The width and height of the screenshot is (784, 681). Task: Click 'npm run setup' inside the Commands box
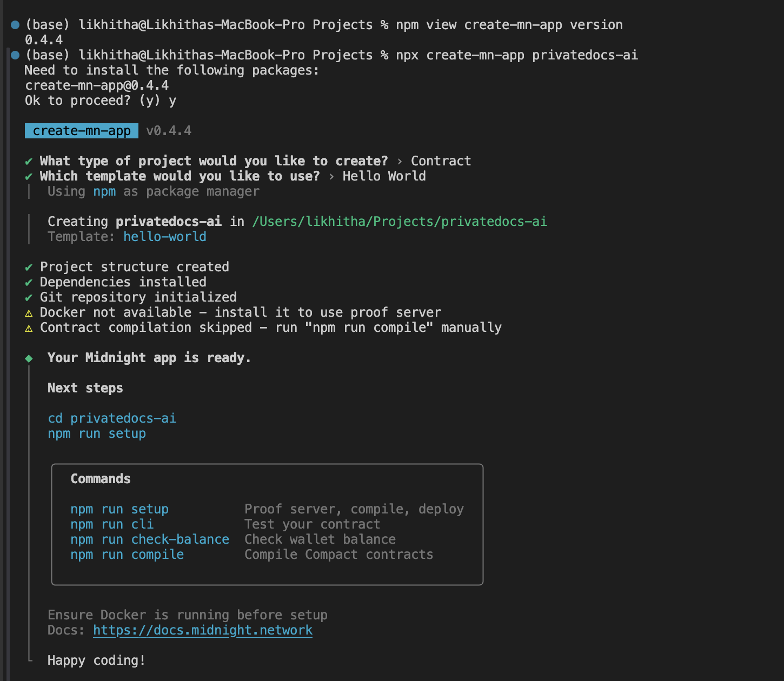coord(119,509)
